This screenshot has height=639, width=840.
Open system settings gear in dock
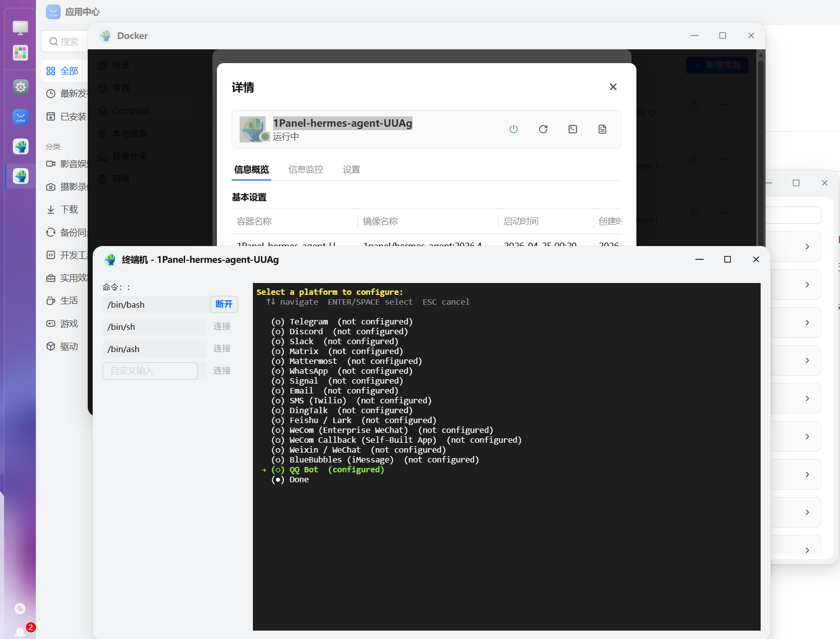tap(20, 87)
